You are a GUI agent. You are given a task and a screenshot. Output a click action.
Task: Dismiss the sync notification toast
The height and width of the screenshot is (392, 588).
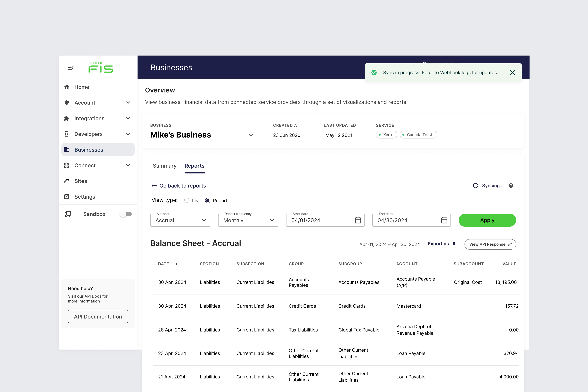(x=512, y=73)
